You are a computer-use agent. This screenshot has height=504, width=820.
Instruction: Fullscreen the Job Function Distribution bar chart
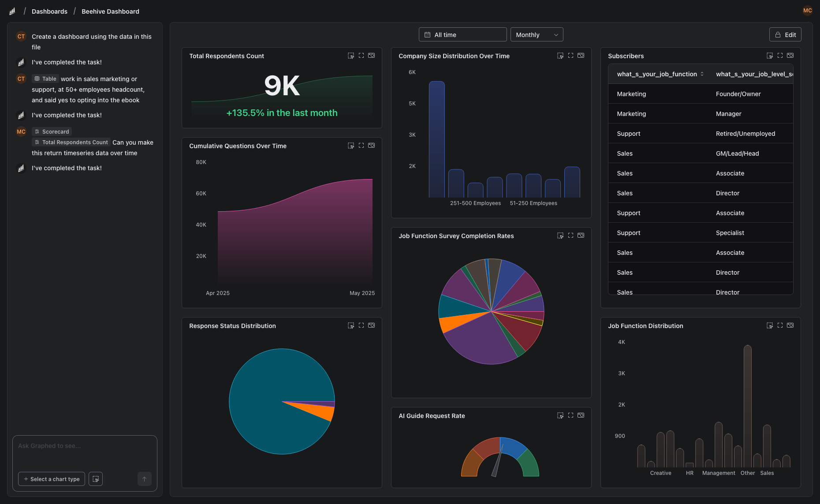coord(780,325)
